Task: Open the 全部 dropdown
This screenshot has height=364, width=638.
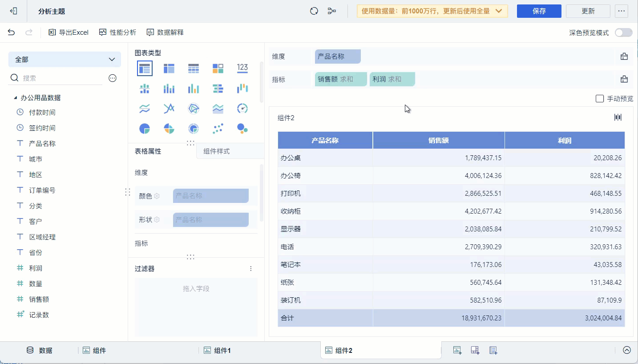Action: point(65,59)
